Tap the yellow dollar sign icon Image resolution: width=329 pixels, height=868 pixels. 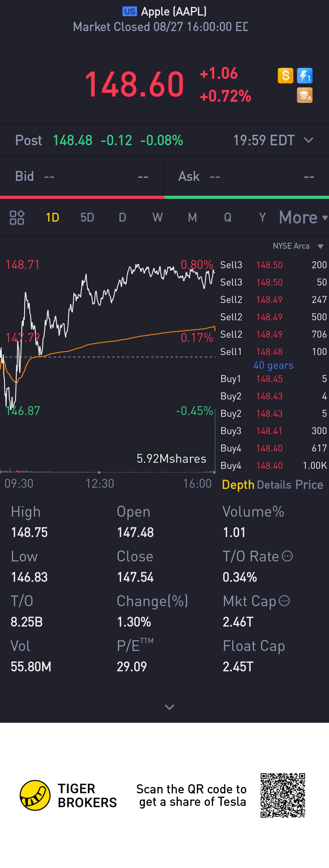(x=285, y=76)
